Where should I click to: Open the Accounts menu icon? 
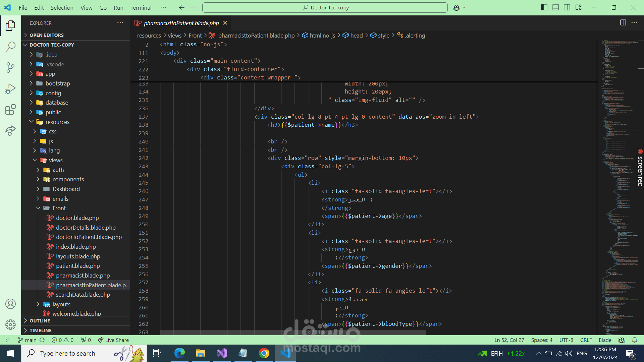[x=10, y=304]
